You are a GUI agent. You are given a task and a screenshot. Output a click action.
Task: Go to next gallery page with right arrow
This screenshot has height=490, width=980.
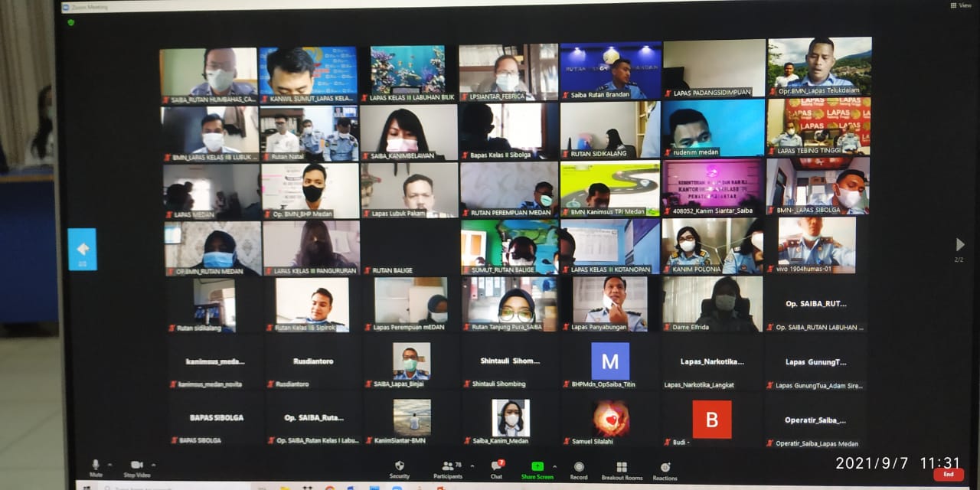(x=959, y=245)
